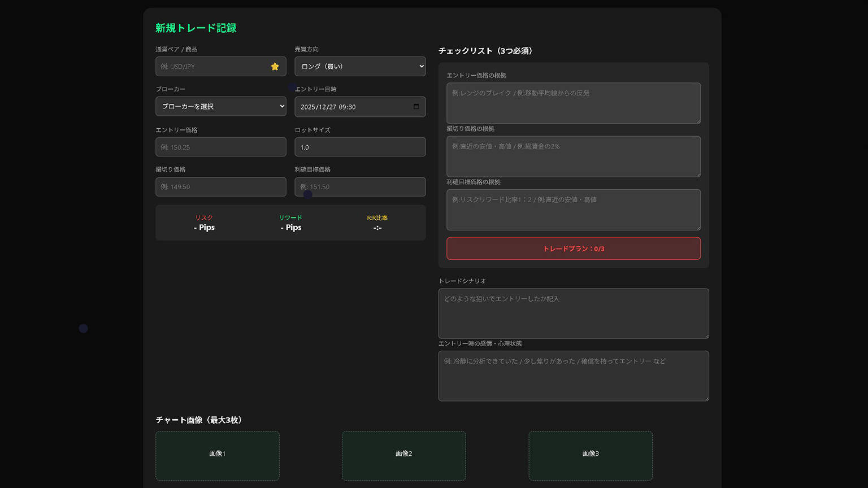Open the 売買方向 dropdown showing ロング（買い）

[x=360, y=67]
